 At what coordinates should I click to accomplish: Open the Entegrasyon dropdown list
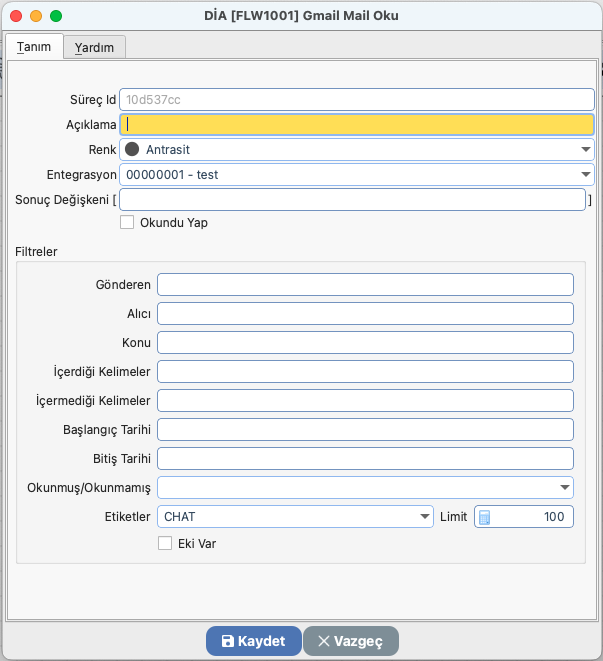click(585, 175)
